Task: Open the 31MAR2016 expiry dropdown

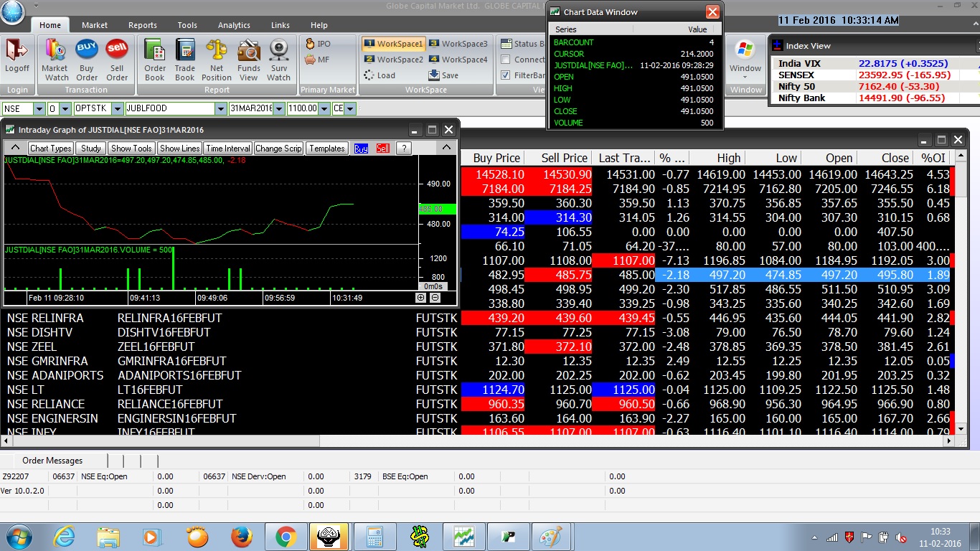Action: click(x=278, y=109)
